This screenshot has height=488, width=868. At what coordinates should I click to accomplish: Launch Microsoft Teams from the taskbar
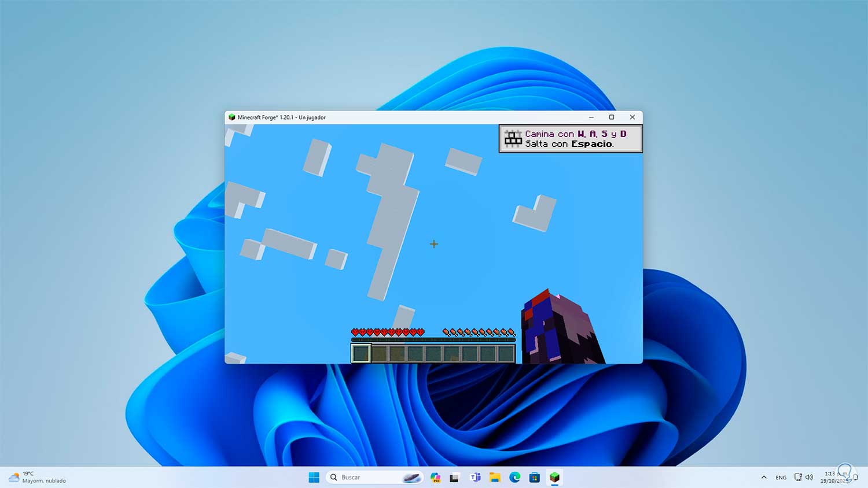[x=475, y=477]
